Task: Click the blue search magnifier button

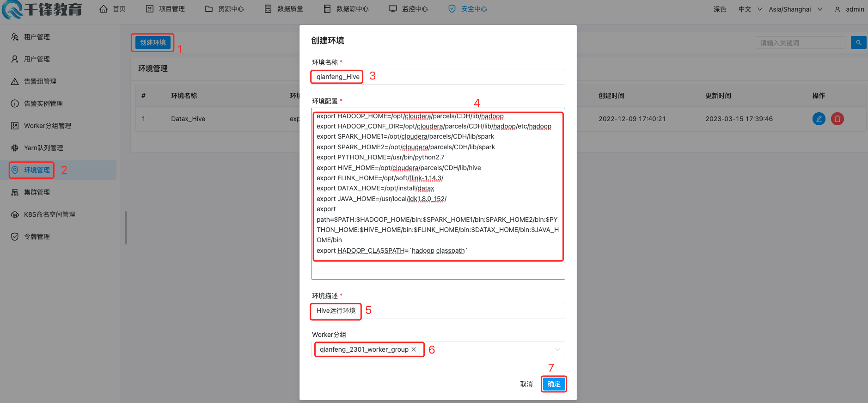Action: 858,43
